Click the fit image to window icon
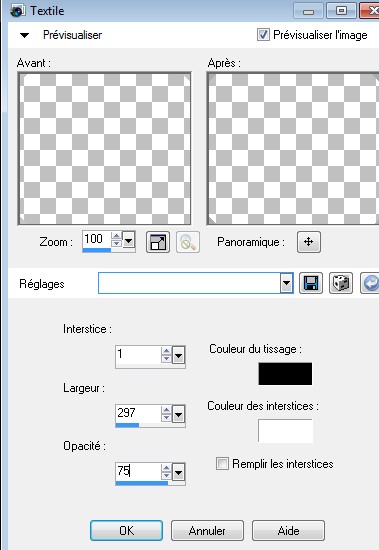Image resolution: width=379 pixels, height=550 pixels. point(158,242)
